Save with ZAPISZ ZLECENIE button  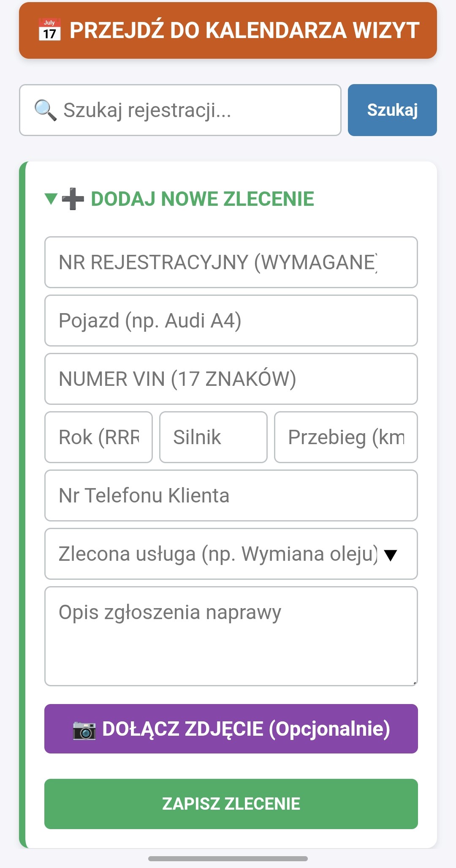[231, 804]
